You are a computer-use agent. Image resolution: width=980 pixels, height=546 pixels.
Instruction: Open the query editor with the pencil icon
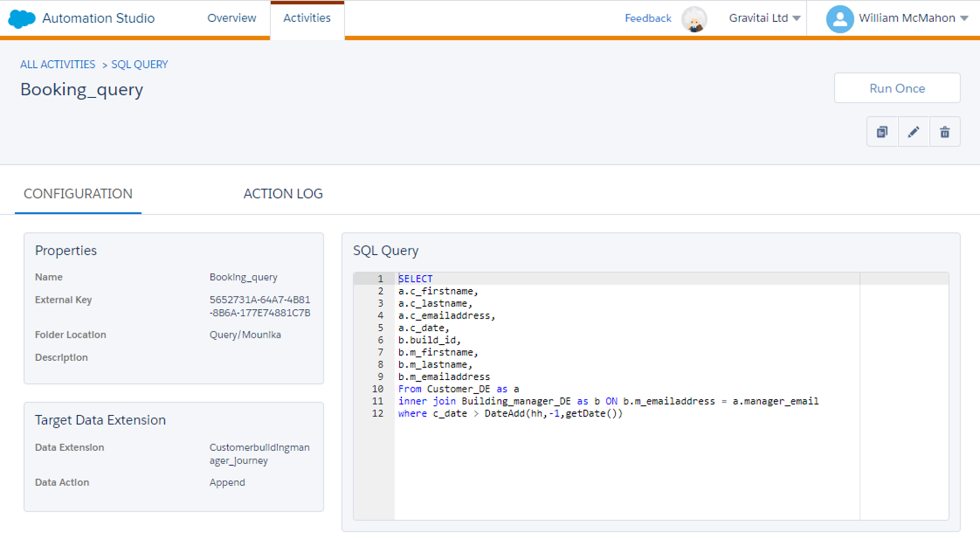coord(913,132)
